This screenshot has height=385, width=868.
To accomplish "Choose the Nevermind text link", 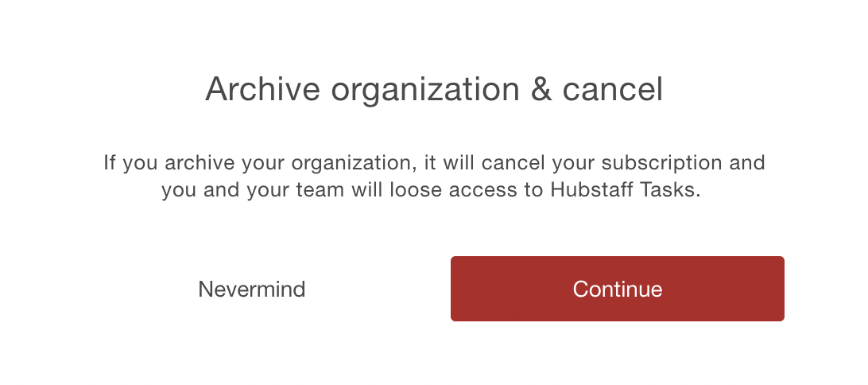I will 252,290.
